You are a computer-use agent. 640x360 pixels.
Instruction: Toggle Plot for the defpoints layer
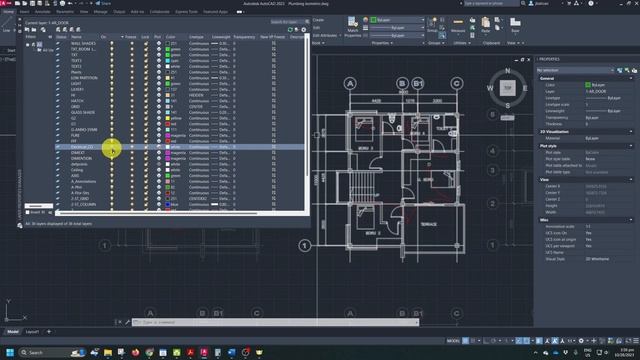click(x=159, y=164)
